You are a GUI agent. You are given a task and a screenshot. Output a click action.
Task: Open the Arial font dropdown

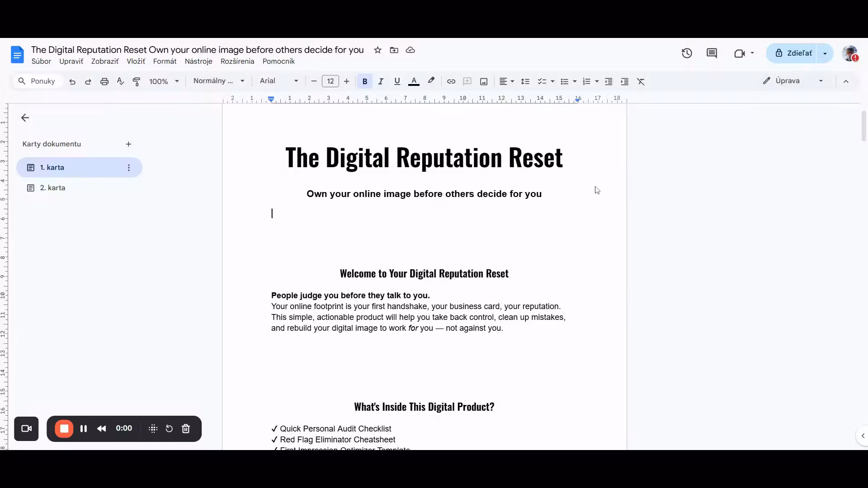click(279, 81)
